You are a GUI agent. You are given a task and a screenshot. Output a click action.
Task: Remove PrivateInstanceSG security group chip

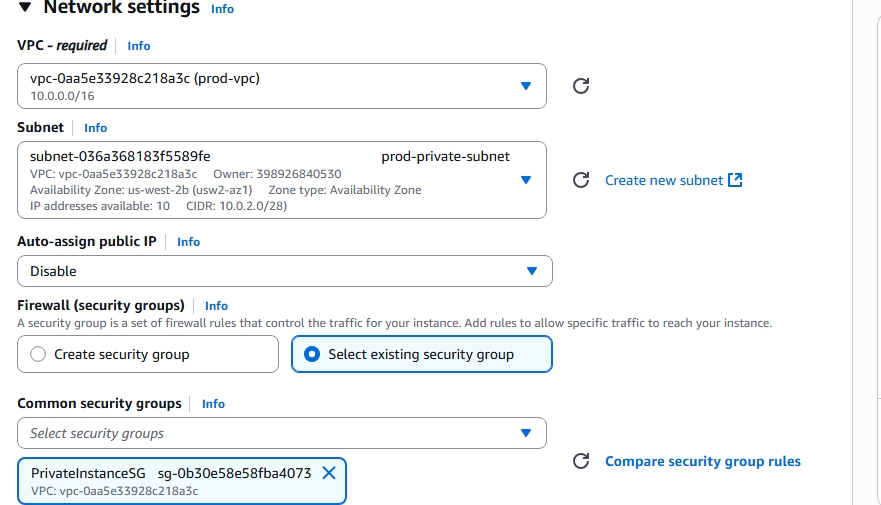pyautogui.click(x=329, y=473)
